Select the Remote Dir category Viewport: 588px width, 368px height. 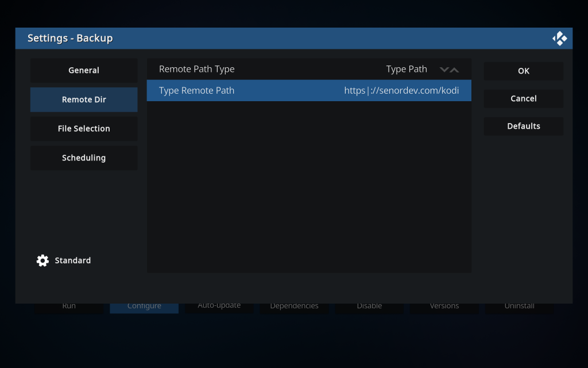click(84, 99)
